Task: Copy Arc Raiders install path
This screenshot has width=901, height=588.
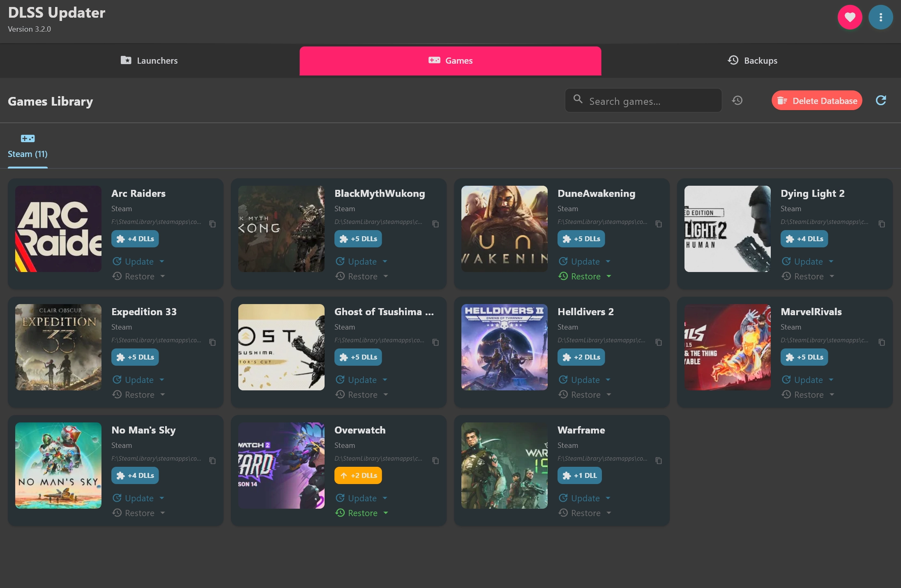Action: (212, 224)
